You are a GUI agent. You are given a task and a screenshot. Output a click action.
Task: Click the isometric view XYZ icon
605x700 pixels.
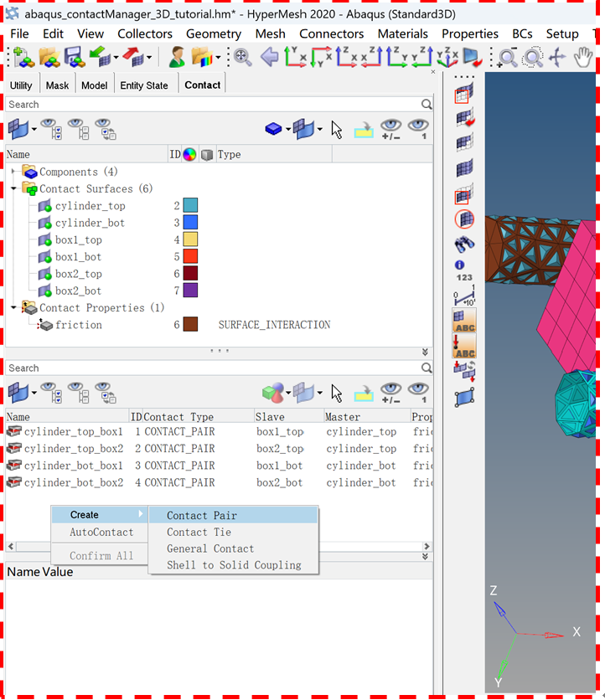[447, 58]
